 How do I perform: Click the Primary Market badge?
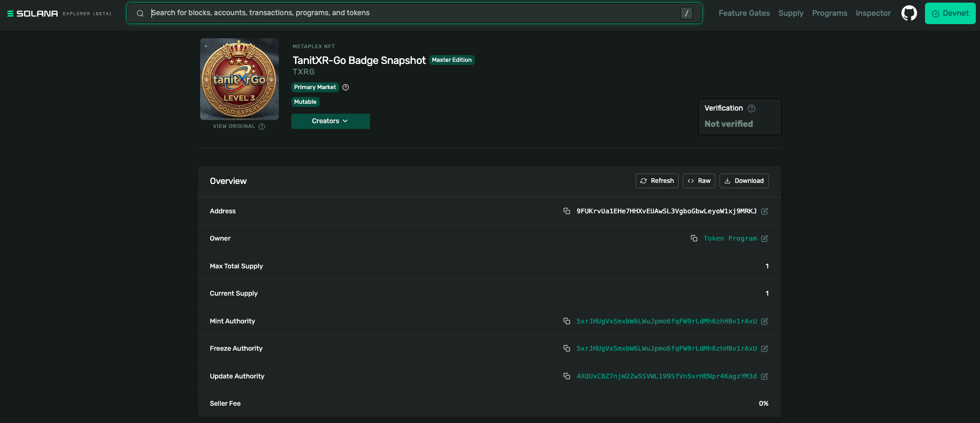point(315,87)
